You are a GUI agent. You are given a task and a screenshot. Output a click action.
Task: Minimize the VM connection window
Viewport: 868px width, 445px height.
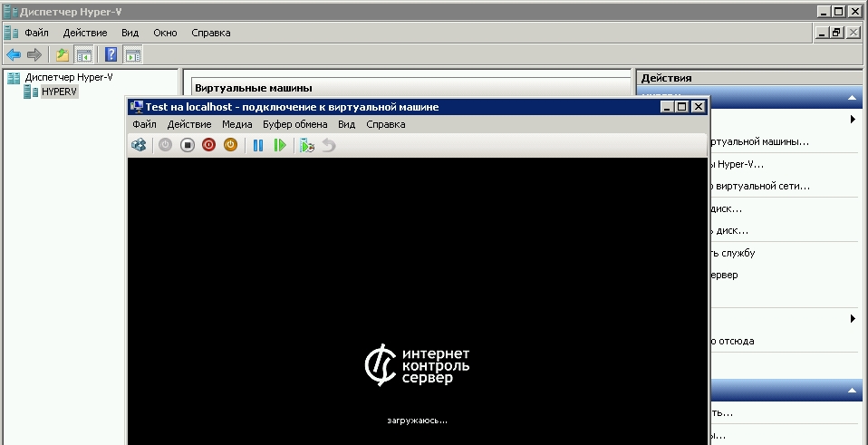point(667,107)
